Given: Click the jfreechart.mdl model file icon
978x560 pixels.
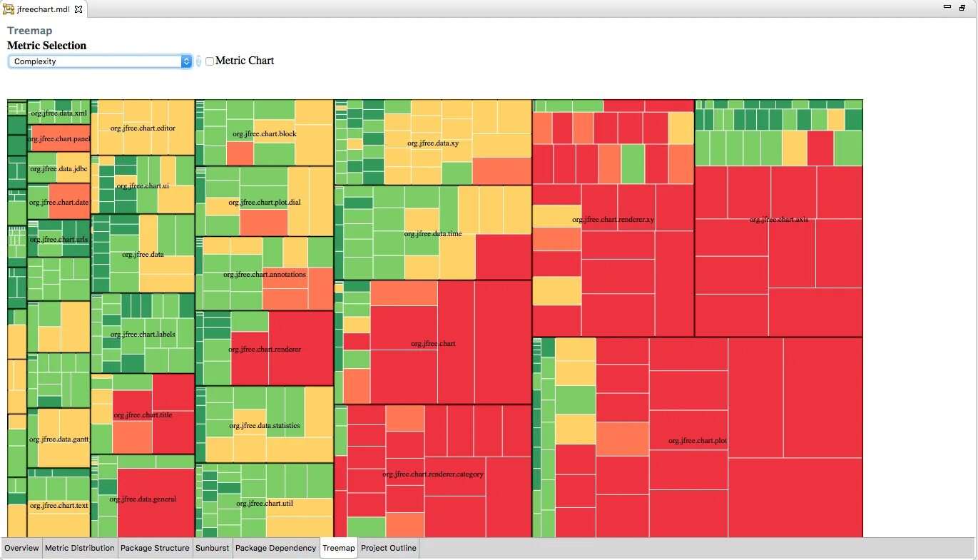Looking at the screenshot, I should tap(9, 9).
